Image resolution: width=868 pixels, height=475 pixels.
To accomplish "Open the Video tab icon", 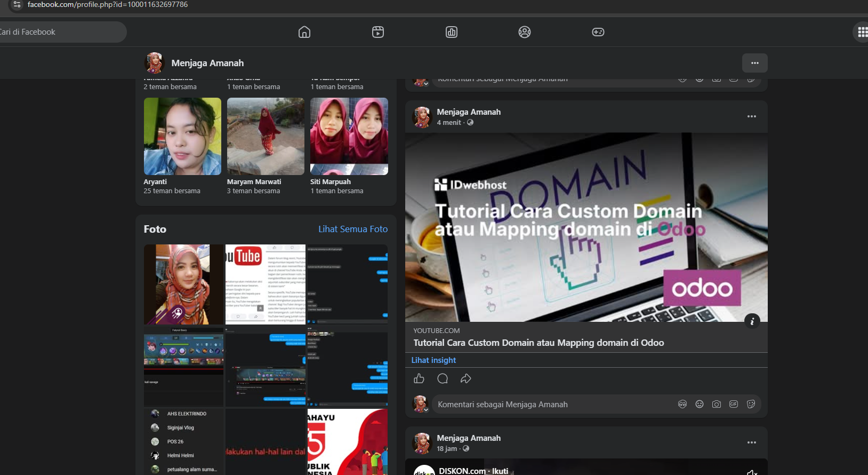I will coord(378,32).
